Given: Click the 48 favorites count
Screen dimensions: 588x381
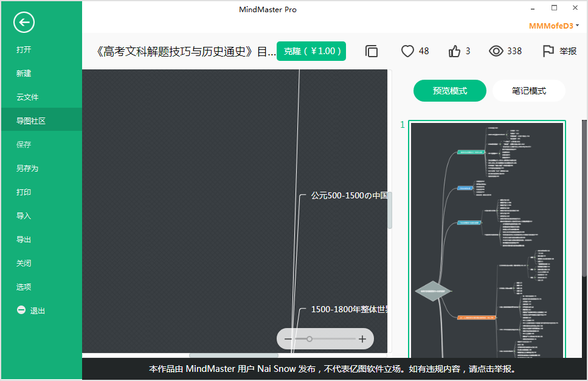Looking at the screenshot, I should click(x=424, y=51).
